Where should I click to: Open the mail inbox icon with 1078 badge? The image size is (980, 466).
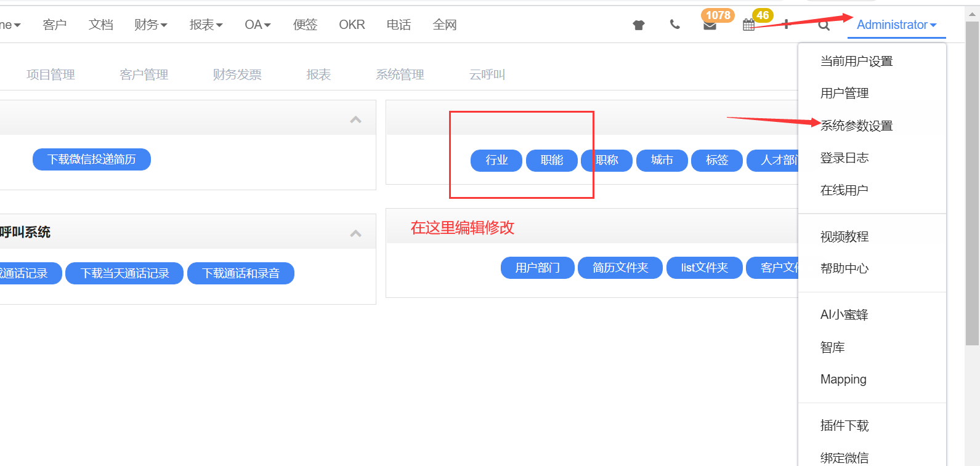click(710, 25)
